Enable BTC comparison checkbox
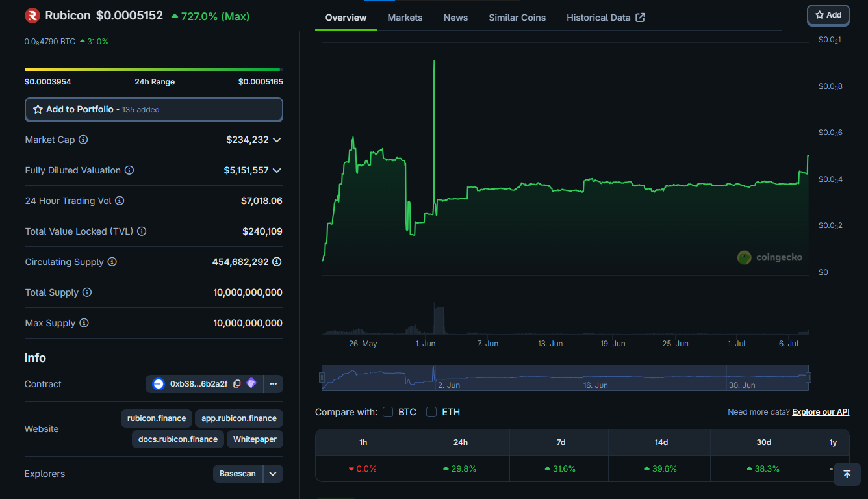The image size is (868, 499). 388,412
